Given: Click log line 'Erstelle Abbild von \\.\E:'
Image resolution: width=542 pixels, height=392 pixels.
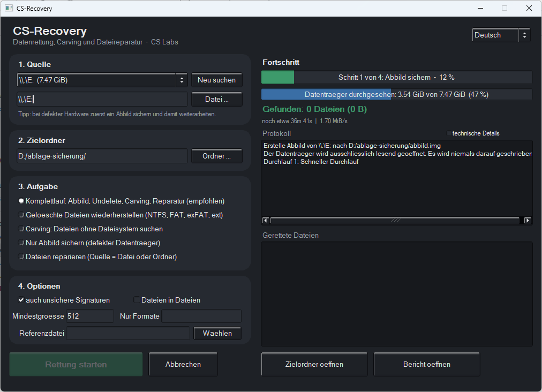Looking at the screenshot, I should pyautogui.click(x=352, y=146).
